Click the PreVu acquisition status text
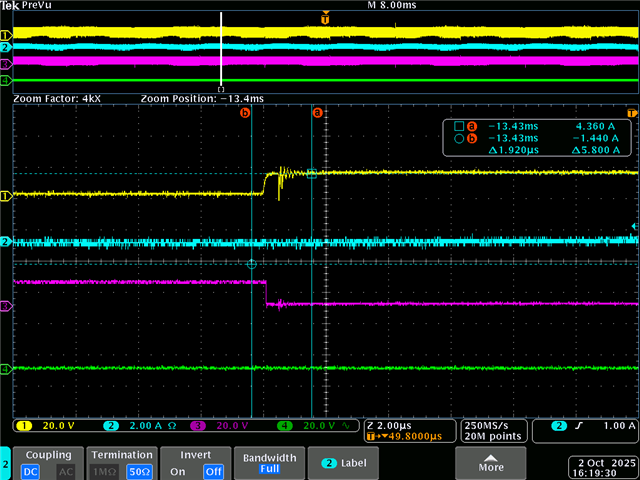The height and width of the screenshot is (480, 640). (x=37, y=5)
